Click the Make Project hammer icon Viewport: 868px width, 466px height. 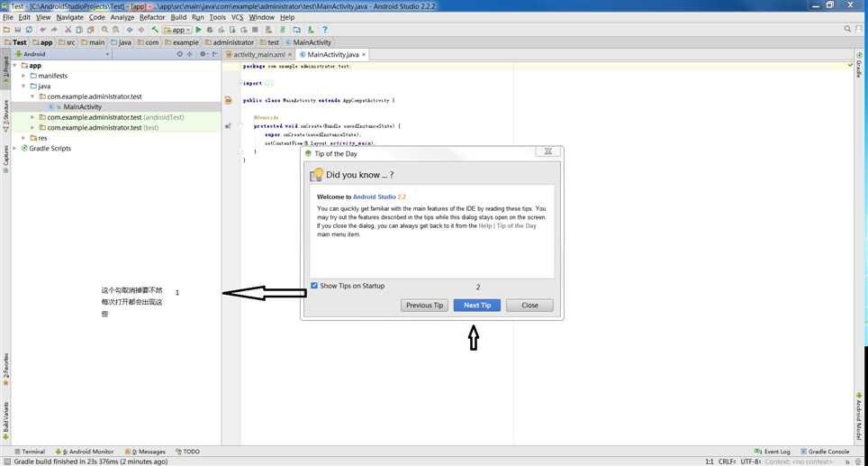(155, 30)
